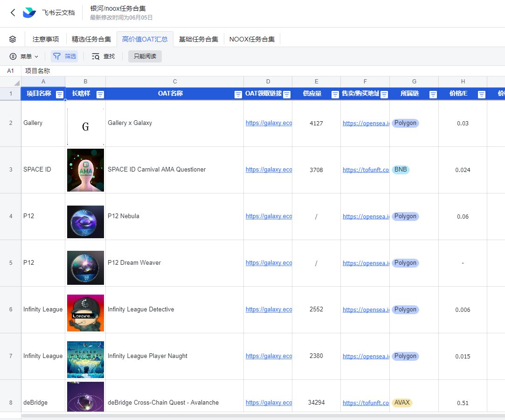Open filter for OAT领取链接 column
Screen dimensions: 505x420
[x=287, y=94]
